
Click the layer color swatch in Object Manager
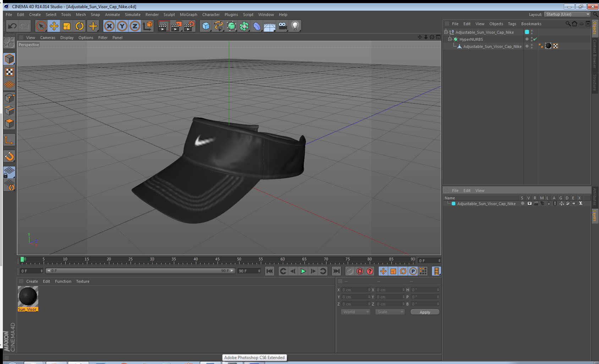pyautogui.click(x=527, y=32)
